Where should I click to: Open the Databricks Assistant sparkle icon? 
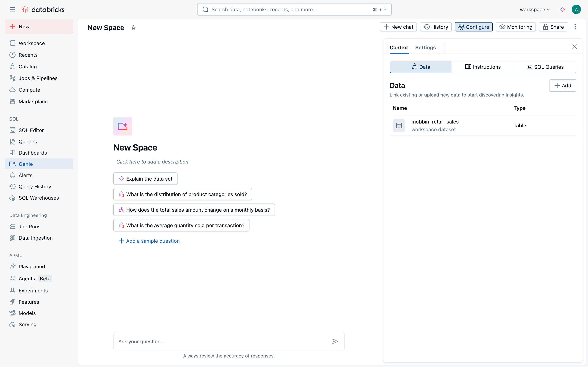[562, 10]
